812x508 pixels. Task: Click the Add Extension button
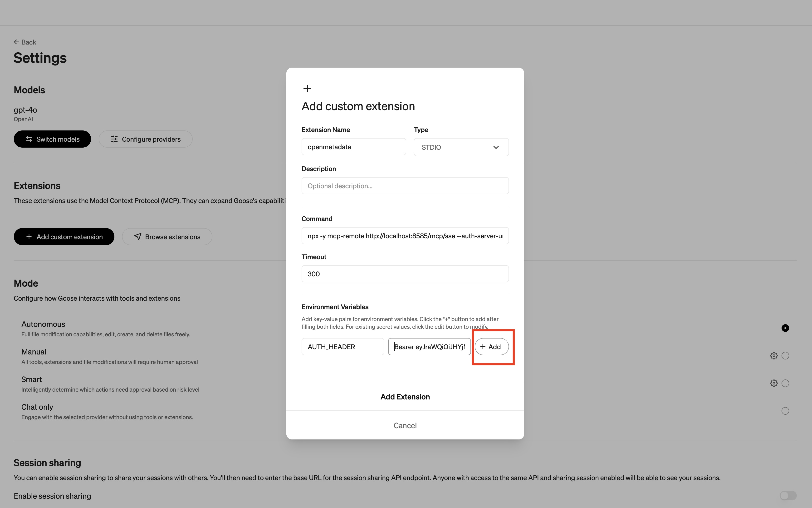(405, 396)
